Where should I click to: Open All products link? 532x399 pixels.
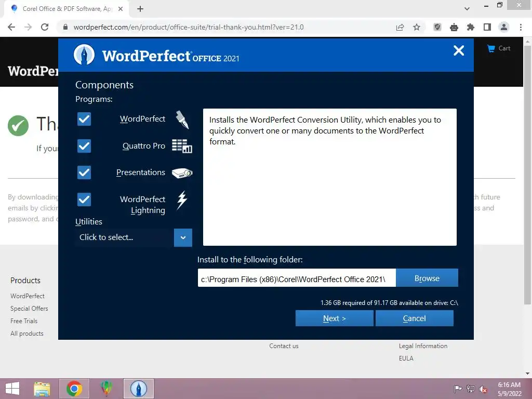pyautogui.click(x=27, y=334)
